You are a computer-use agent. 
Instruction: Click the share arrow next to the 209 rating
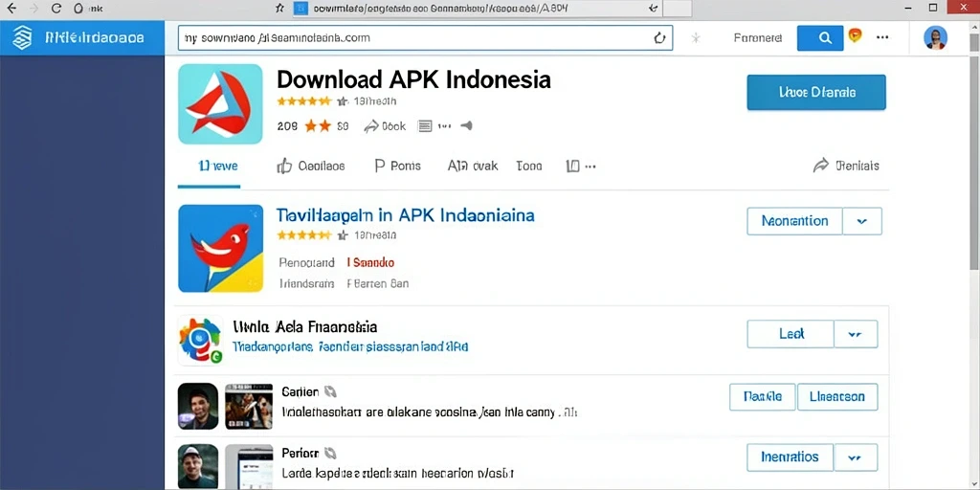click(x=371, y=126)
